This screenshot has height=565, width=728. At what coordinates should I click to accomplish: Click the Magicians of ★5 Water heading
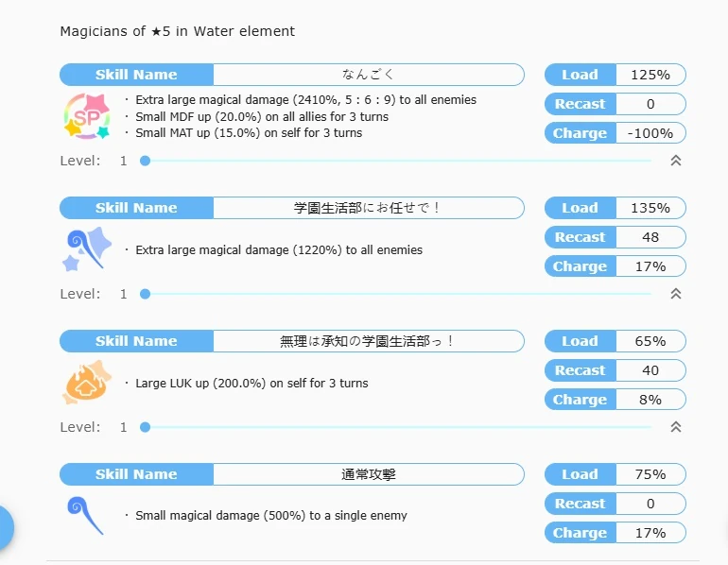178,31
